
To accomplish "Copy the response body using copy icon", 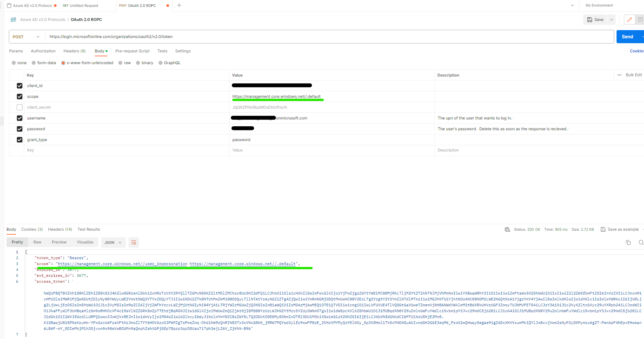I will pyautogui.click(x=628, y=242).
